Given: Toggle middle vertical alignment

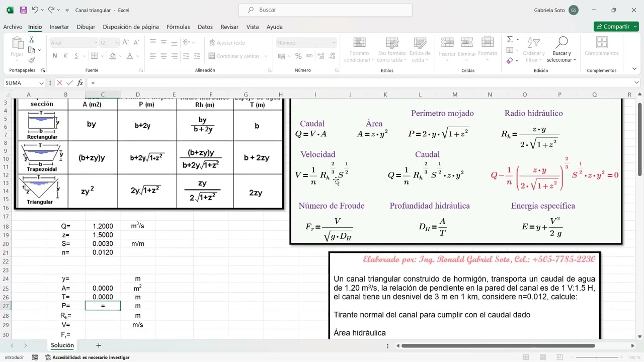Looking at the screenshot, I should [x=164, y=43].
